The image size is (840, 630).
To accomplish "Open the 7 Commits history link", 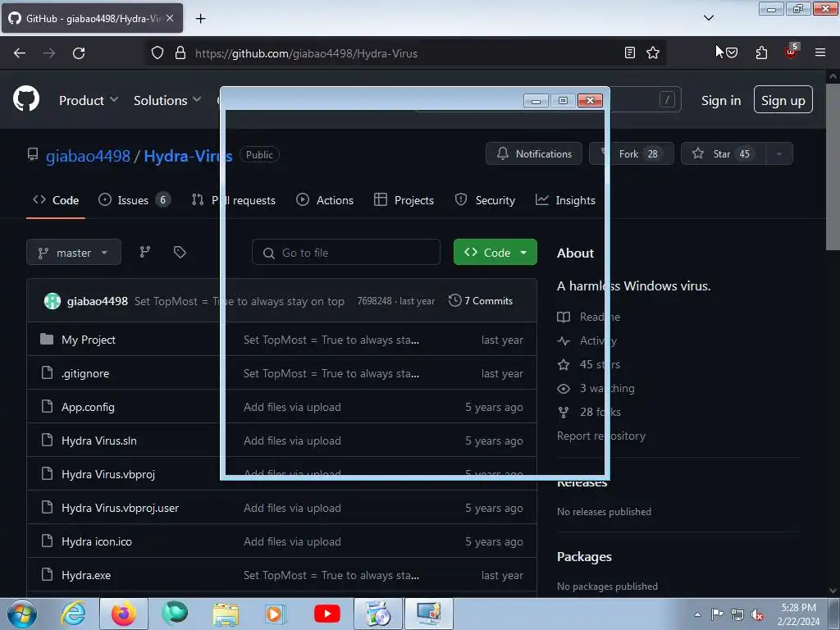I will tap(481, 301).
